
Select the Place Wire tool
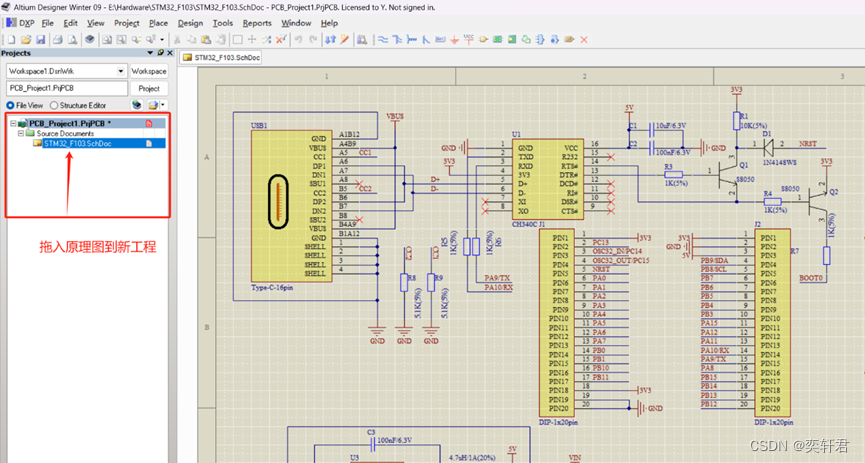[x=382, y=40]
